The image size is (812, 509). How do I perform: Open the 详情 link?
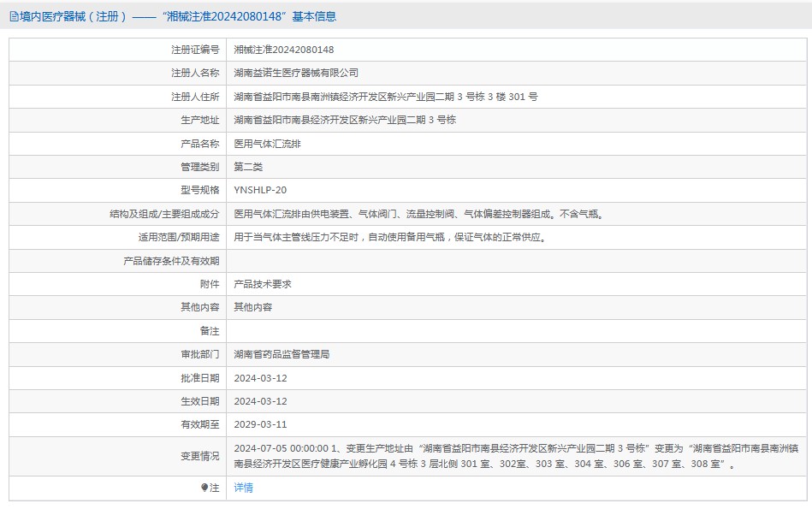[244, 488]
